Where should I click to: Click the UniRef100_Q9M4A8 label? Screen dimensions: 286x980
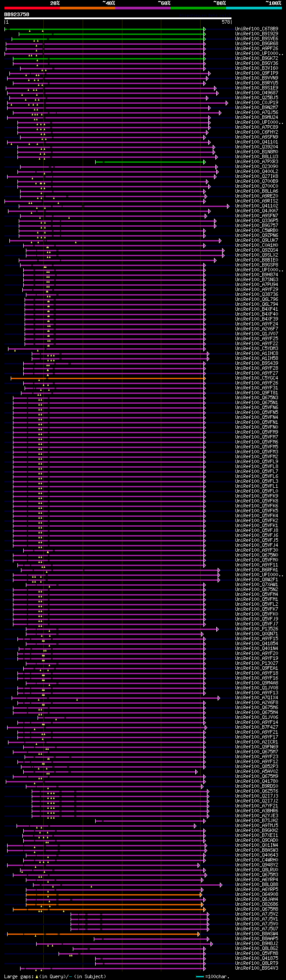[x=257, y=683]
